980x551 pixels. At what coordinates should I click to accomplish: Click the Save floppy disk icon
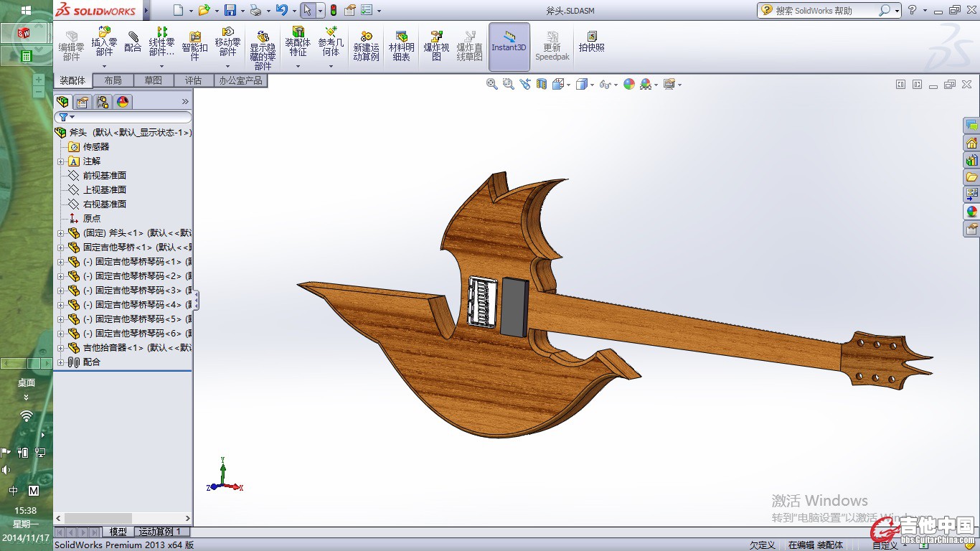click(230, 10)
